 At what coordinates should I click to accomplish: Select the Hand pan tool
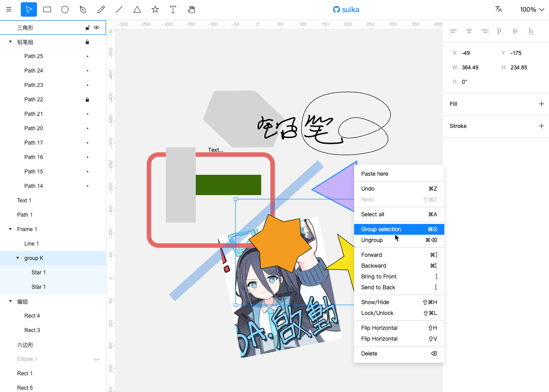point(191,9)
